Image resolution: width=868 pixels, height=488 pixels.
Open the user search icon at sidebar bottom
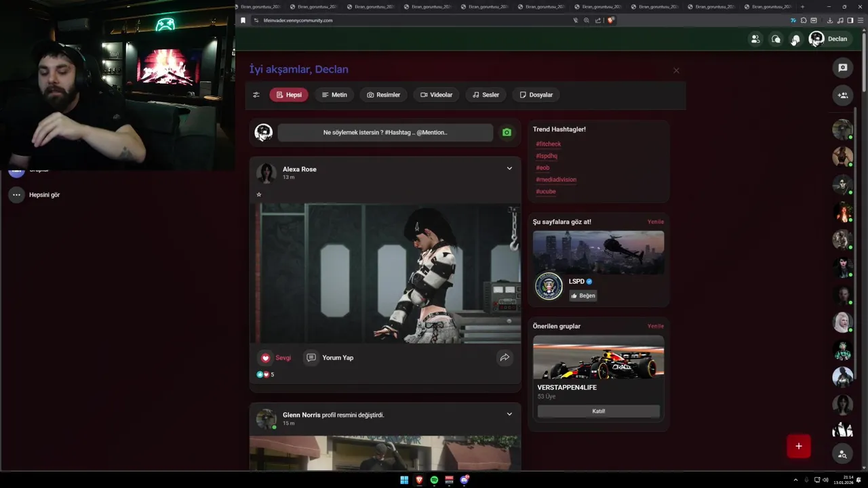click(x=842, y=454)
